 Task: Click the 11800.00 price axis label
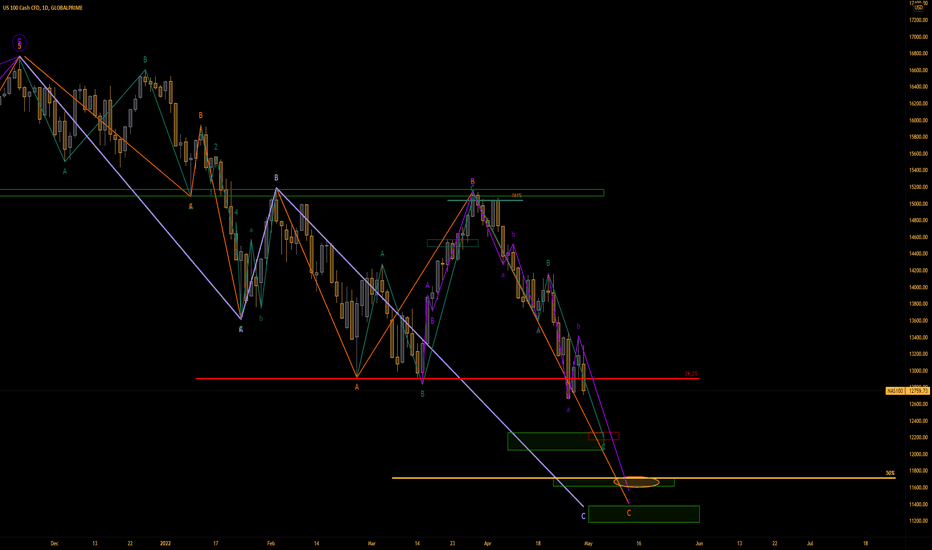(x=918, y=471)
